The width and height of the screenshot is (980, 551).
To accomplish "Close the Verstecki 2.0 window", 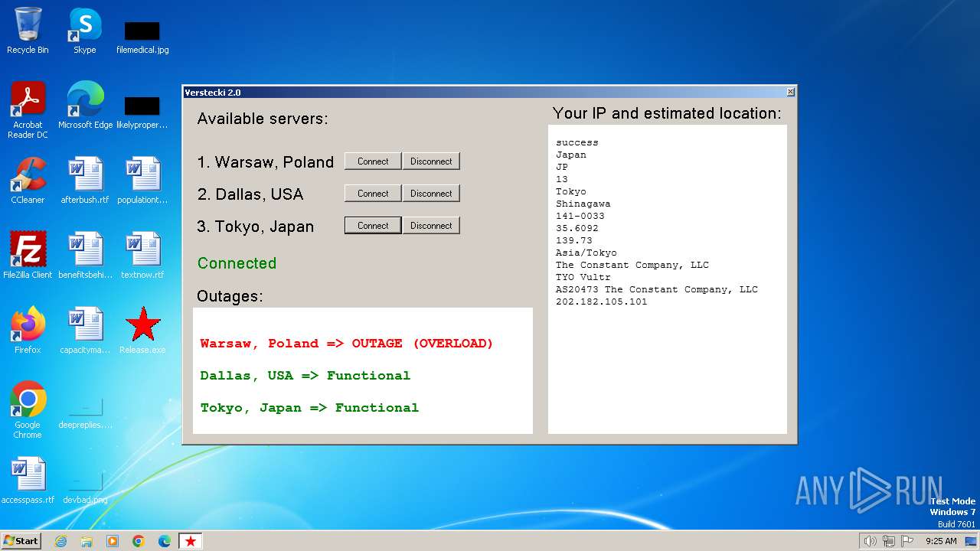I will 791,92.
